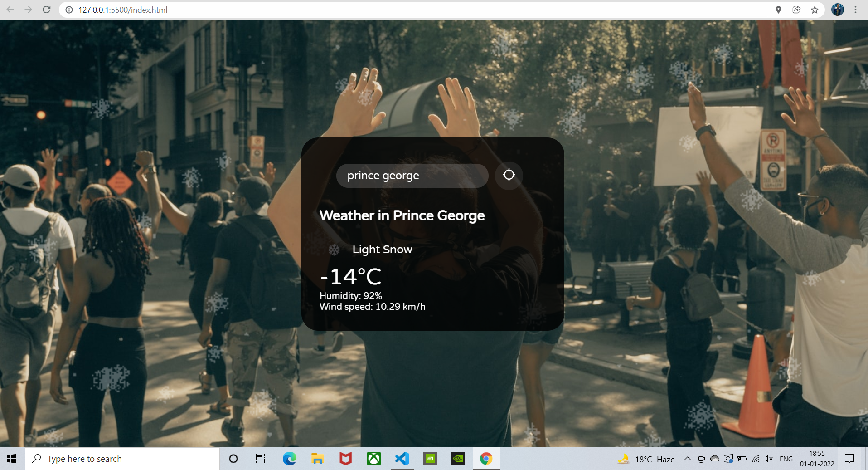Switch input language via ENG indicator
Viewport: 868px width, 470px height.
[x=786, y=459]
